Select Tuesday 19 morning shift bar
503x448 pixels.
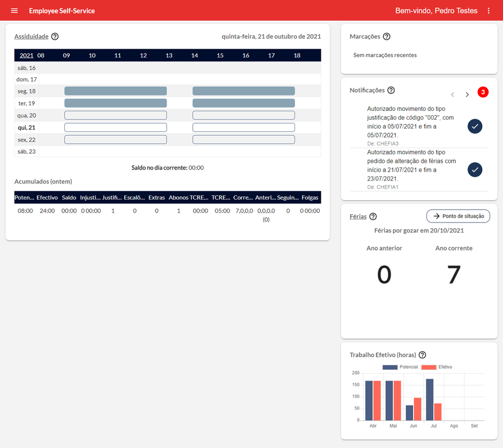point(116,103)
